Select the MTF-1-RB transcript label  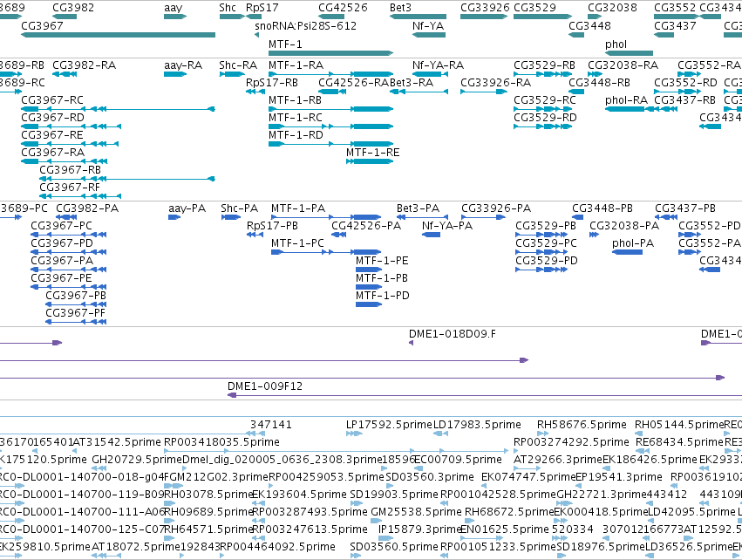pos(296,100)
